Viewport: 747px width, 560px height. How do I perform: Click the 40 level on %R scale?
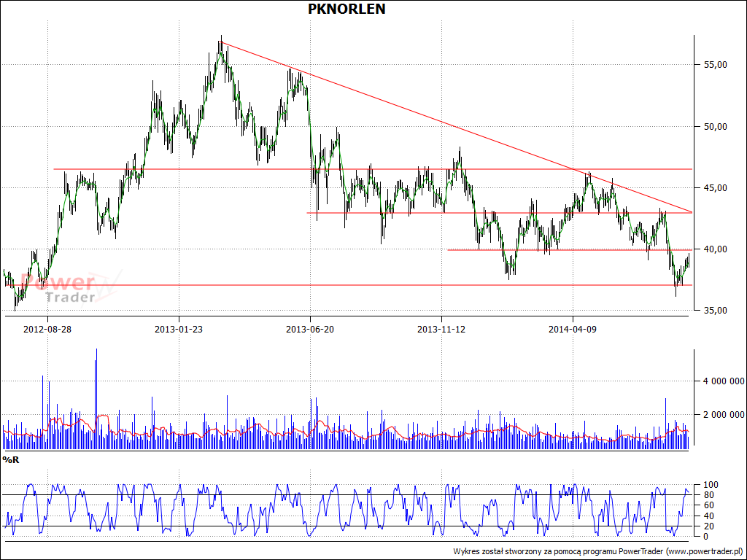pyautogui.click(x=708, y=516)
